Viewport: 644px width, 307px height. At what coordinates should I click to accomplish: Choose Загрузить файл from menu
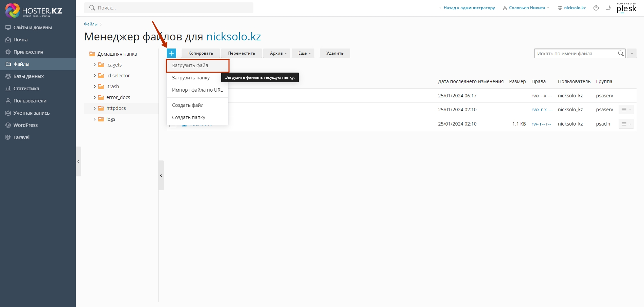click(x=198, y=65)
